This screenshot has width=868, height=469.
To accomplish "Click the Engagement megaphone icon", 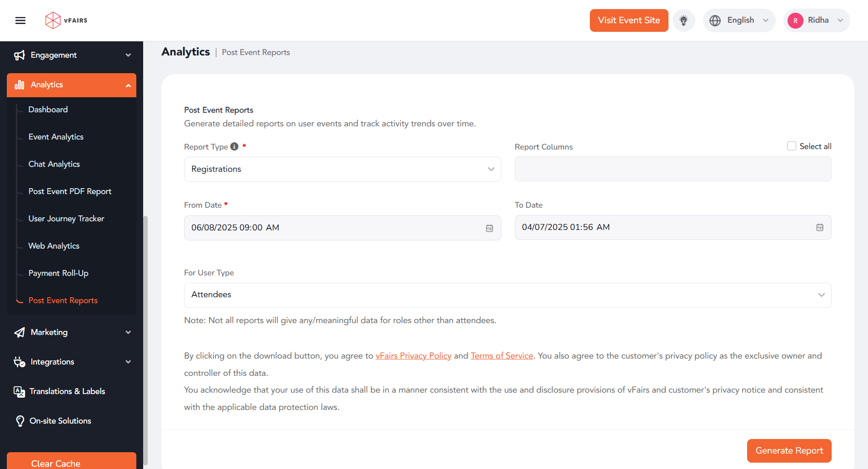I will tap(19, 55).
